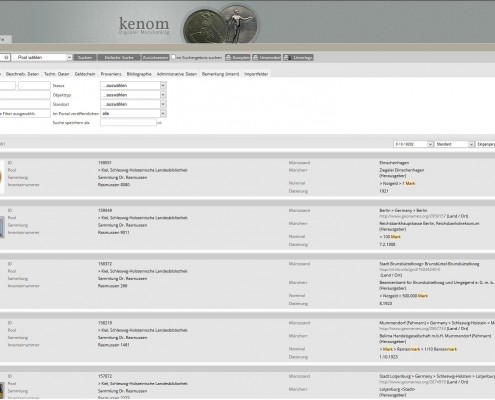The height and width of the screenshot is (400, 495).
Task: Open the 'Pool wählen' dropdown
Action: point(42,57)
